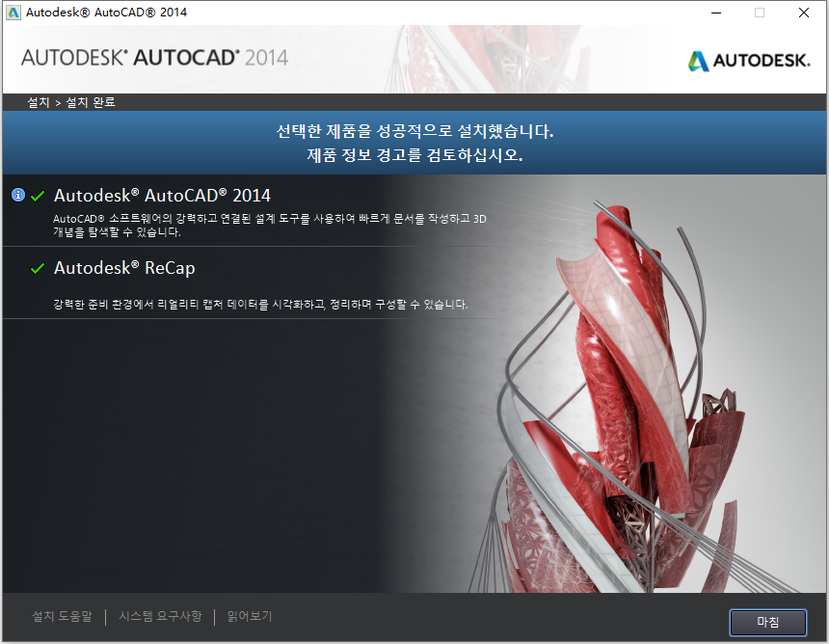Minimize the installer window
The height and width of the screenshot is (644, 829).
(716, 13)
